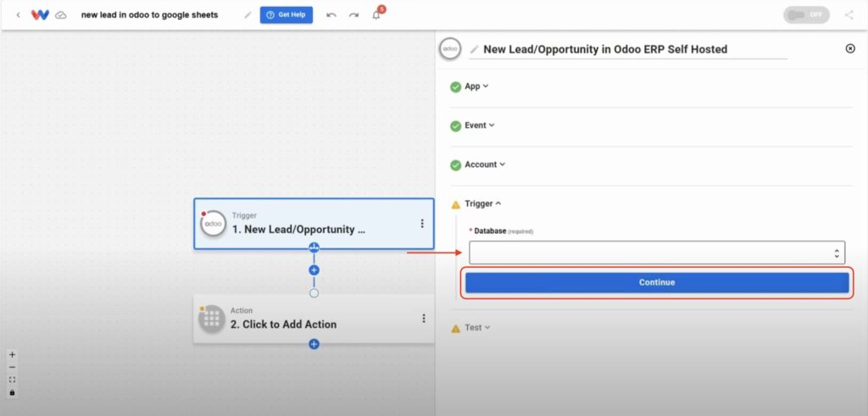This screenshot has width=868, height=416.
Task: Lock the canvas interactivity
Action: click(12, 393)
